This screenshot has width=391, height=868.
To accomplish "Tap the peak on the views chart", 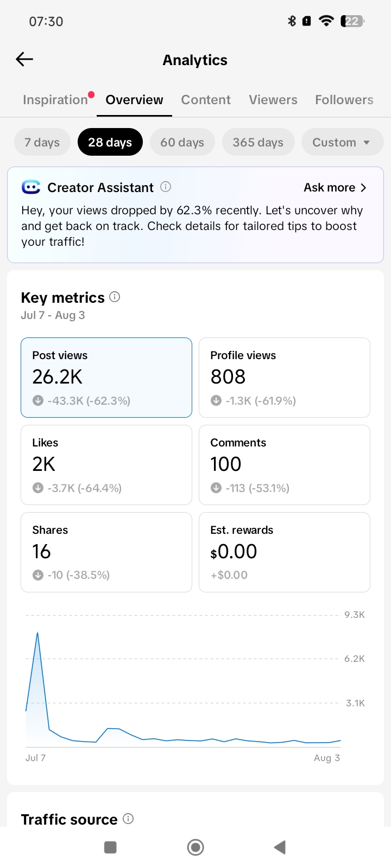I will pyautogui.click(x=37, y=633).
